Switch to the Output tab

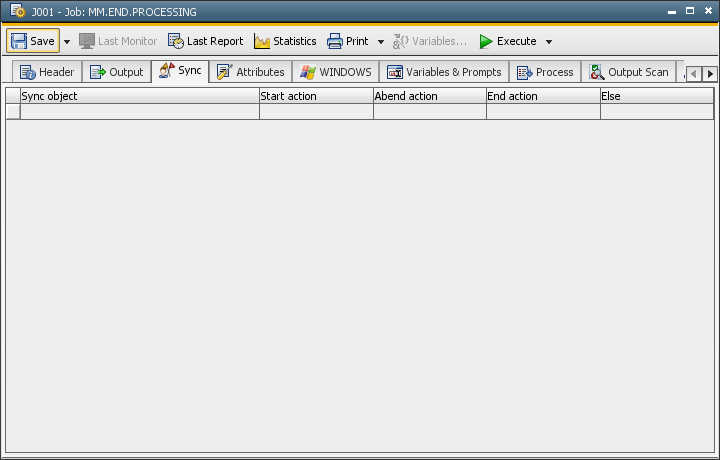pos(117,72)
